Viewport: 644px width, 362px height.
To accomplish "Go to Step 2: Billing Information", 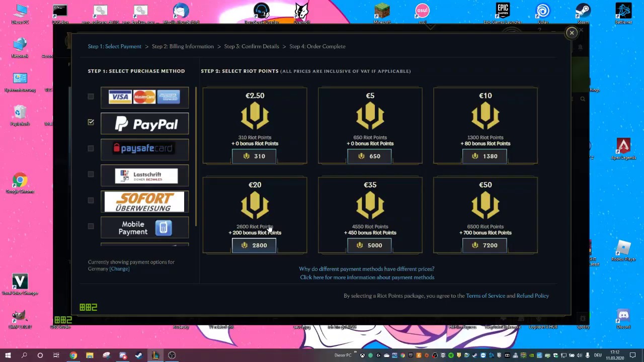I will (x=183, y=46).
